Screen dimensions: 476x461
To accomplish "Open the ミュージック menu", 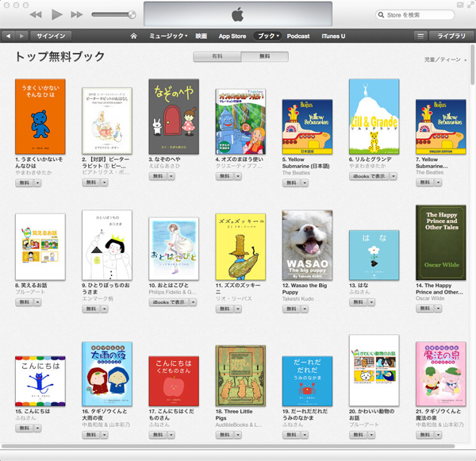I will click(168, 36).
